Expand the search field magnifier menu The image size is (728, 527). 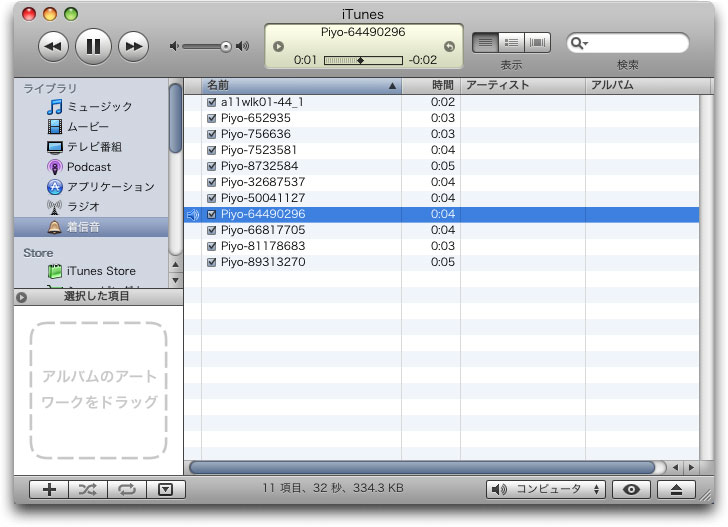(579, 44)
